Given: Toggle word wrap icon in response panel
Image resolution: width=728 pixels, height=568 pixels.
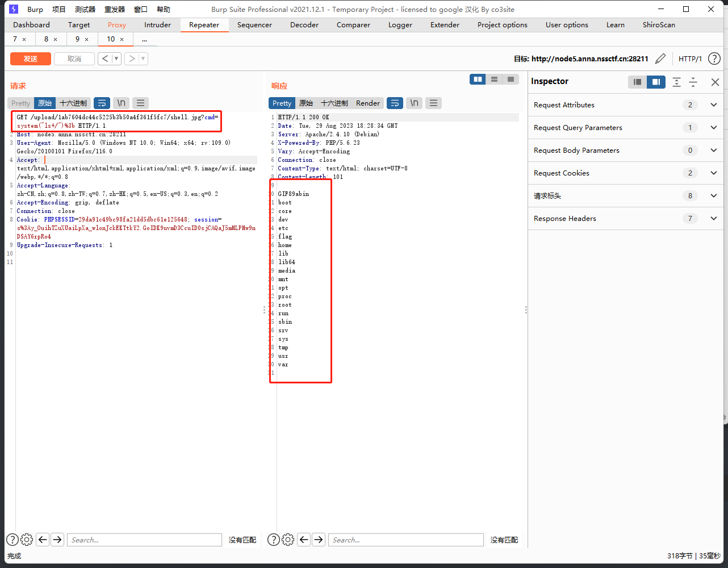Looking at the screenshot, I should click(395, 103).
